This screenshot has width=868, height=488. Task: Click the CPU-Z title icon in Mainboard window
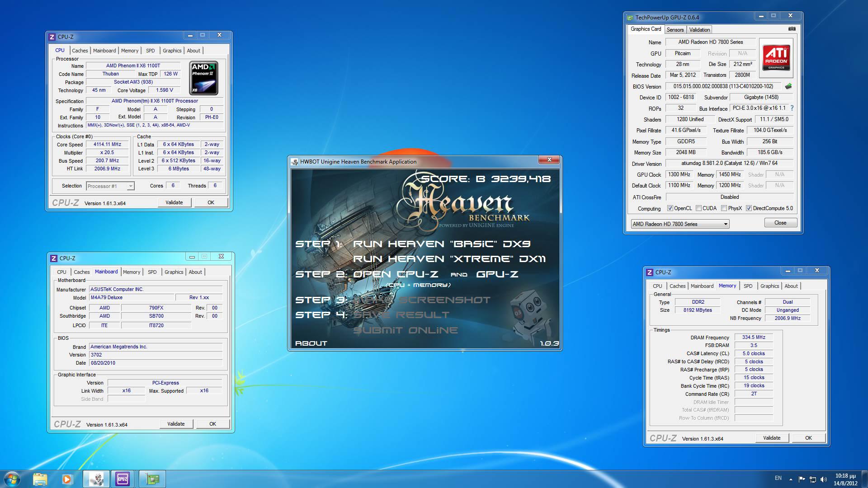pyautogui.click(x=54, y=258)
